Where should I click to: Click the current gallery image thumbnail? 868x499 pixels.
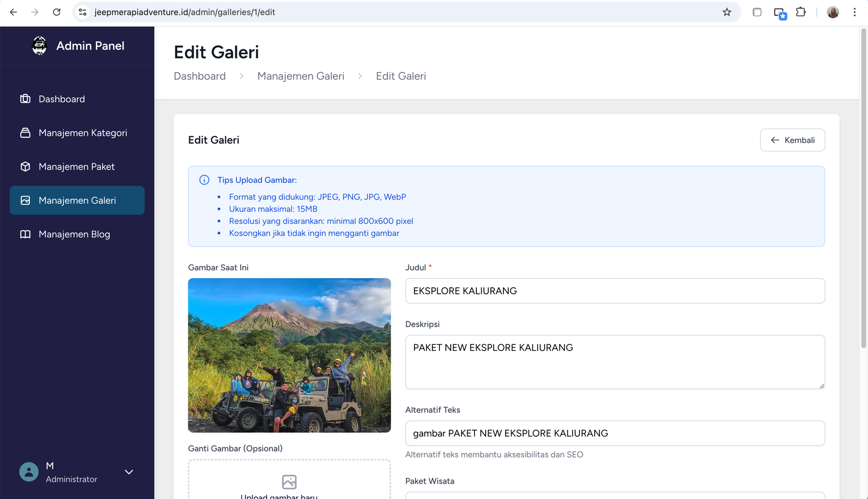point(289,355)
